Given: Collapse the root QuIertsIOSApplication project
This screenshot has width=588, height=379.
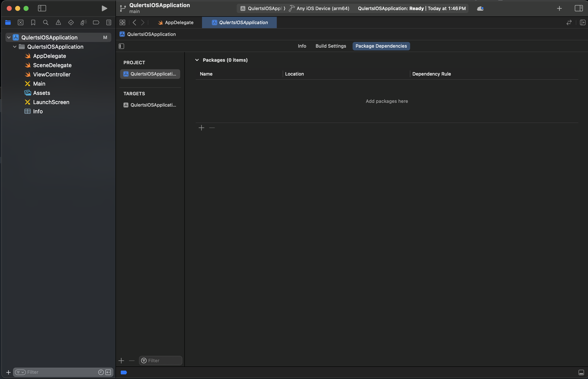Looking at the screenshot, I should (9, 37).
